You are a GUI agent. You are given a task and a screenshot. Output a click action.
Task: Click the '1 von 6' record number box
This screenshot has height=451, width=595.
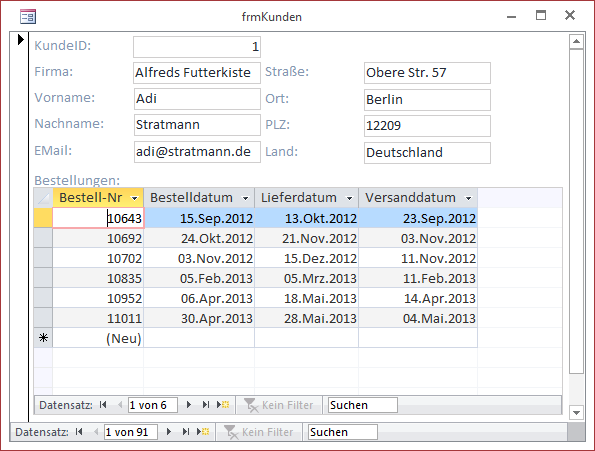tap(153, 405)
